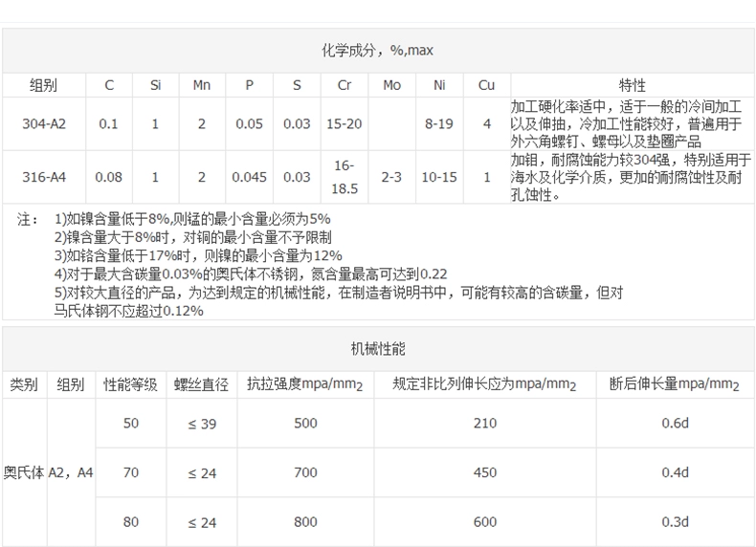Click the 0.1 carbon value for 304-A2

click(x=108, y=124)
